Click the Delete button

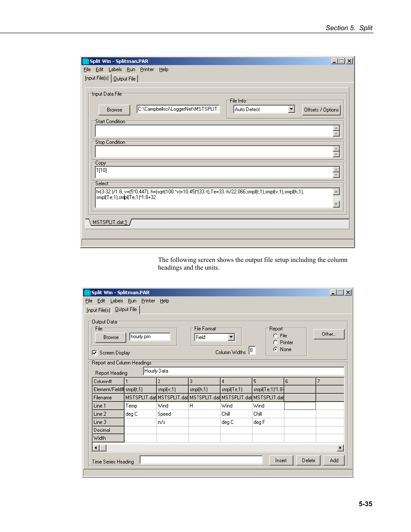[x=308, y=460]
